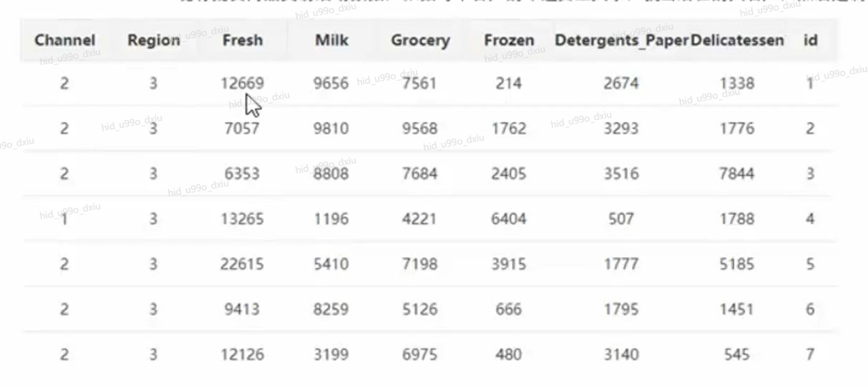Sort by the Fresh column header
The width and height of the screenshot is (868, 387).
(242, 40)
